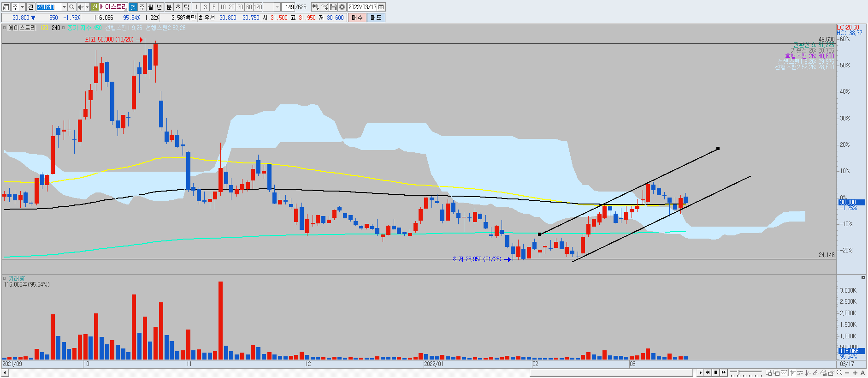Click the 전 button in toolbar
The height and width of the screenshot is (378, 868).
[x=30, y=7]
